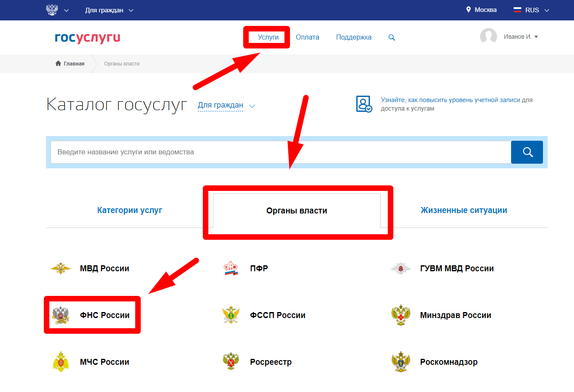The height and width of the screenshot is (392, 574).
Task: Switch to Жизненные ситуации tab
Action: point(464,210)
